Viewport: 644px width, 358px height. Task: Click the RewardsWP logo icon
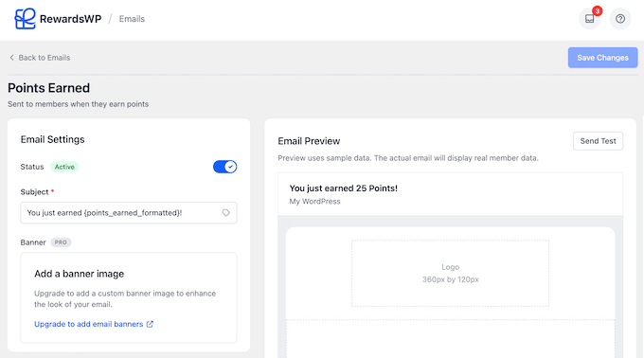pyautogui.click(x=25, y=19)
